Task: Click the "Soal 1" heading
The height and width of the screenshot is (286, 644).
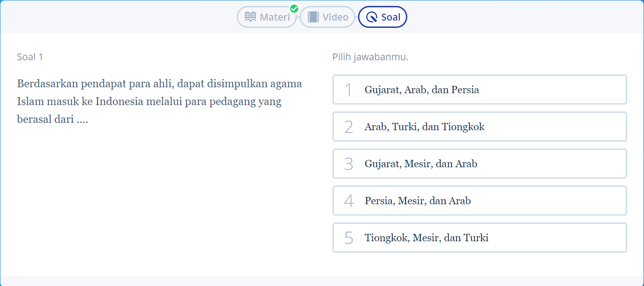Action: click(x=30, y=57)
